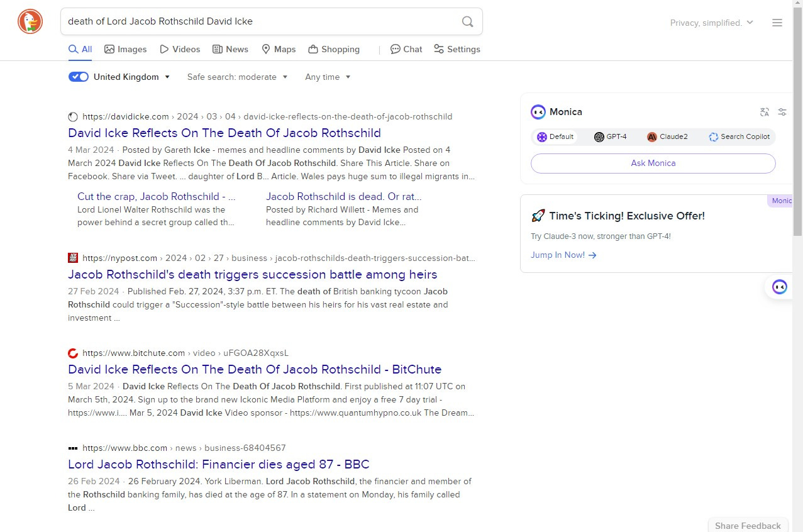
Task: Open 'Jacob Rothschild is dead. Or rat...' sublink
Action: 344,196
